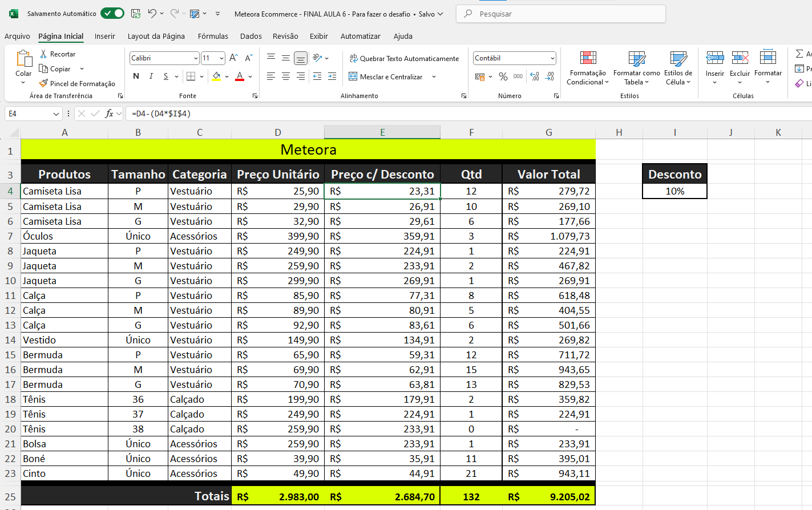Expand the fill color dropdown arrow
This screenshot has width=812, height=510.
tap(227, 76)
